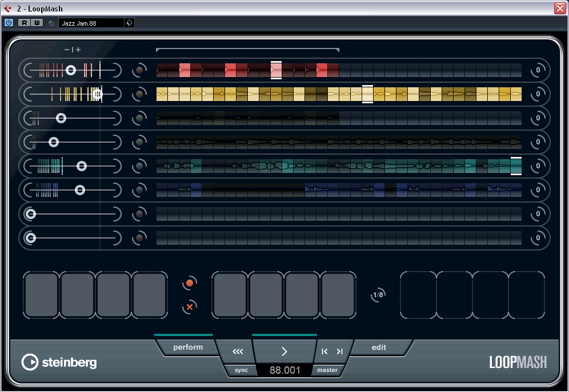Click the 88.001 tempo field
Viewport: 569px width, 392px height.
click(x=285, y=370)
